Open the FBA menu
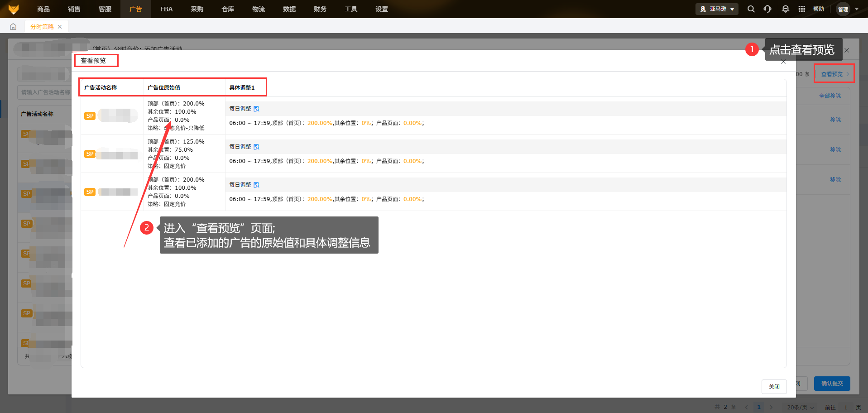This screenshot has height=413, width=868. click(x=166, y=9)
